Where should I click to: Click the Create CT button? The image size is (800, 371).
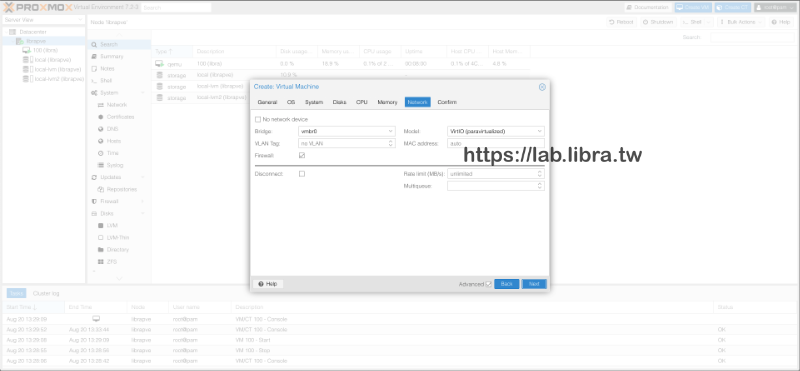[x=732, y=8]
